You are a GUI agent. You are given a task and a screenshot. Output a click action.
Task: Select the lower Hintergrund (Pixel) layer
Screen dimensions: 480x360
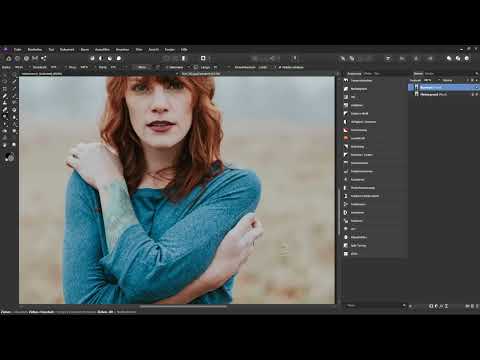coord(443,95)
